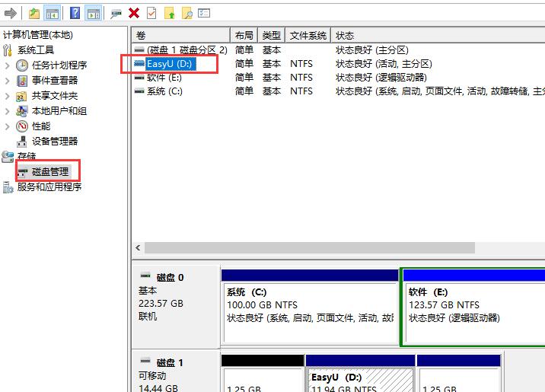Expand the 性能 tree node
Screen dimensions: 545x392
pyautogui.click(x=8, y=126)
